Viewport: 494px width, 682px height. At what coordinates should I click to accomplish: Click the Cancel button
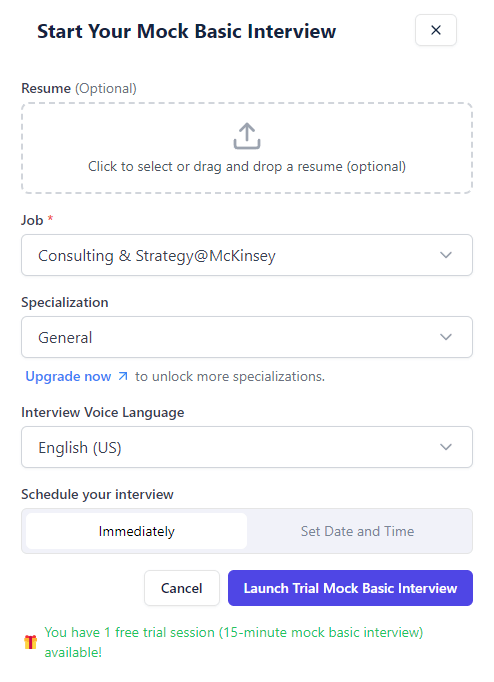click(x=182, y=588)
